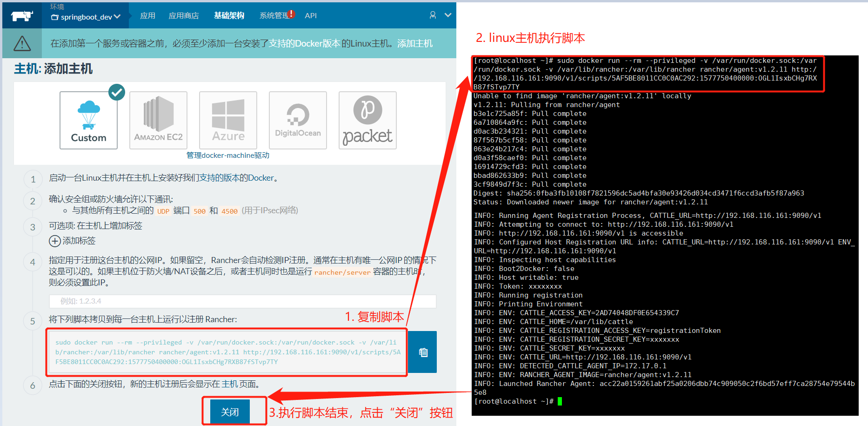
Task: Click the 主机 link in step 6
Action: click(x=230, y=384)
